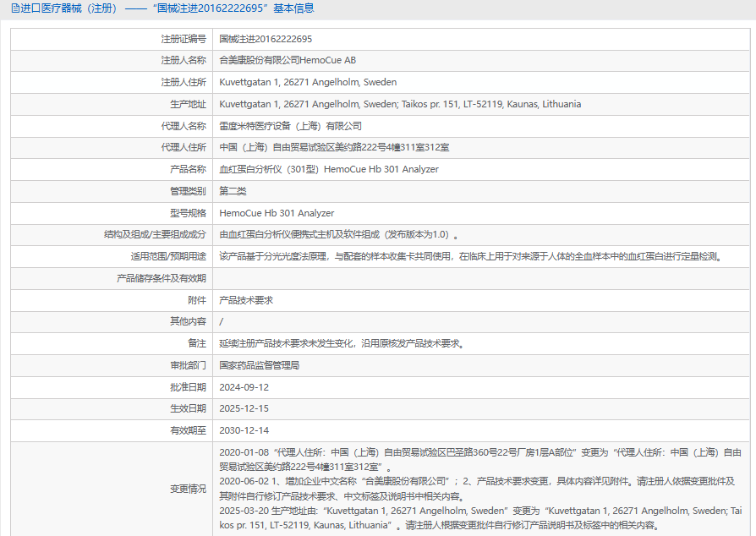Open the 产品技术要求 attachment
Viewport: 756px width, 536px height.
click(x=246, y=300)
